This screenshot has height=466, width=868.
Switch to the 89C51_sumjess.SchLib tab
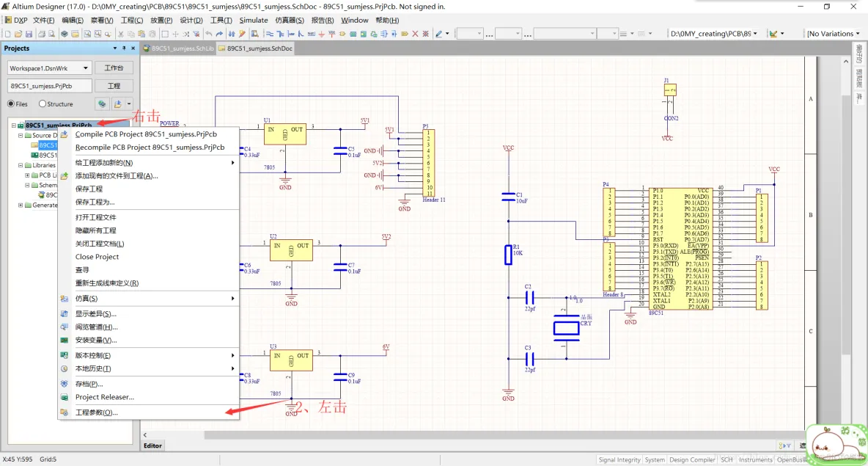coord(178,48)
